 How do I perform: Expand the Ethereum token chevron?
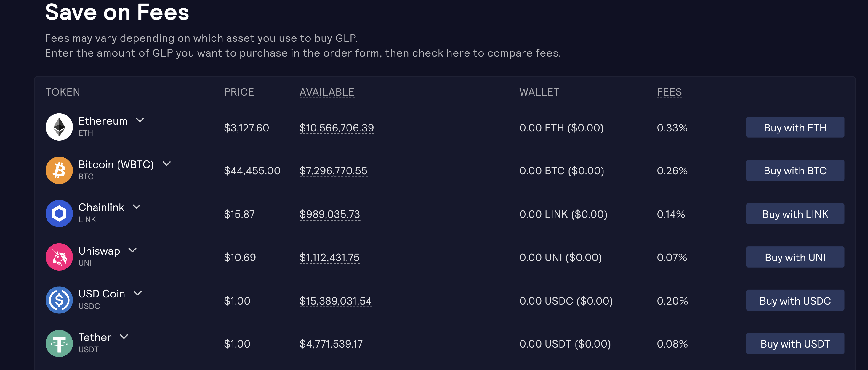click(140, 120)
